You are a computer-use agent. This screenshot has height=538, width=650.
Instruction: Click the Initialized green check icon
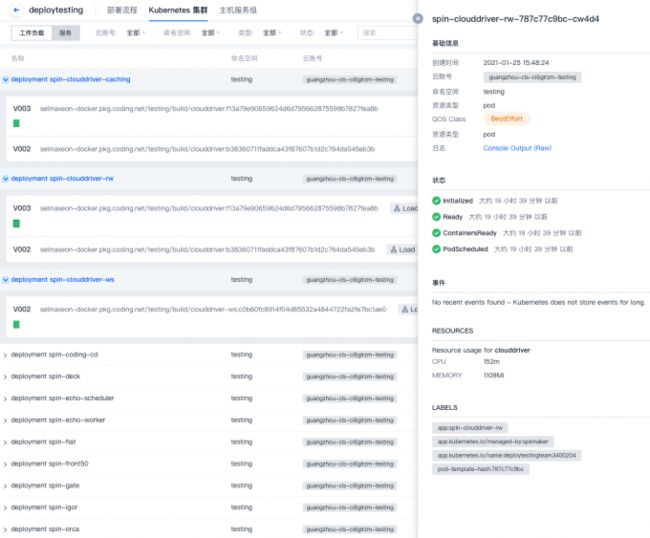[436, 201]
